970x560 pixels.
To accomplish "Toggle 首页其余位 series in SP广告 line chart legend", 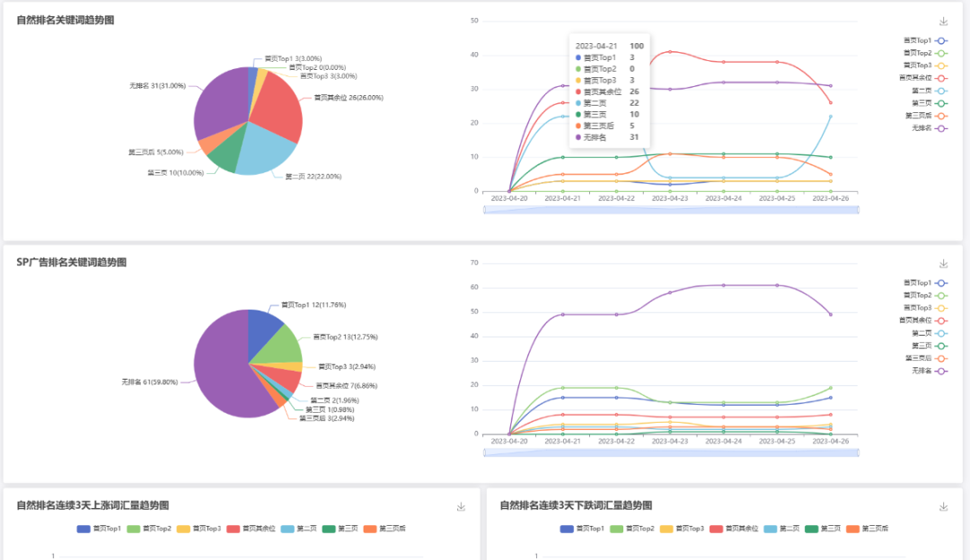I will [940, 320].
